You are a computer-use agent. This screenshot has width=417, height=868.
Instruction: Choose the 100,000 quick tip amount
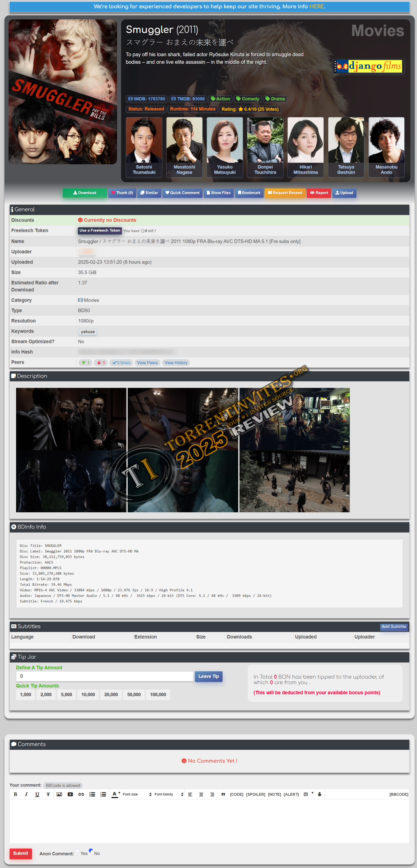coord(158,694)
